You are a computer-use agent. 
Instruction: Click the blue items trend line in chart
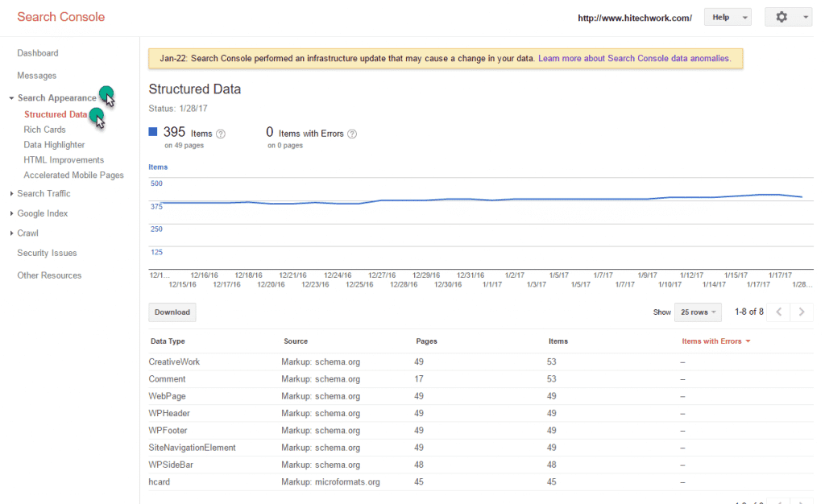tap(482, 200)
